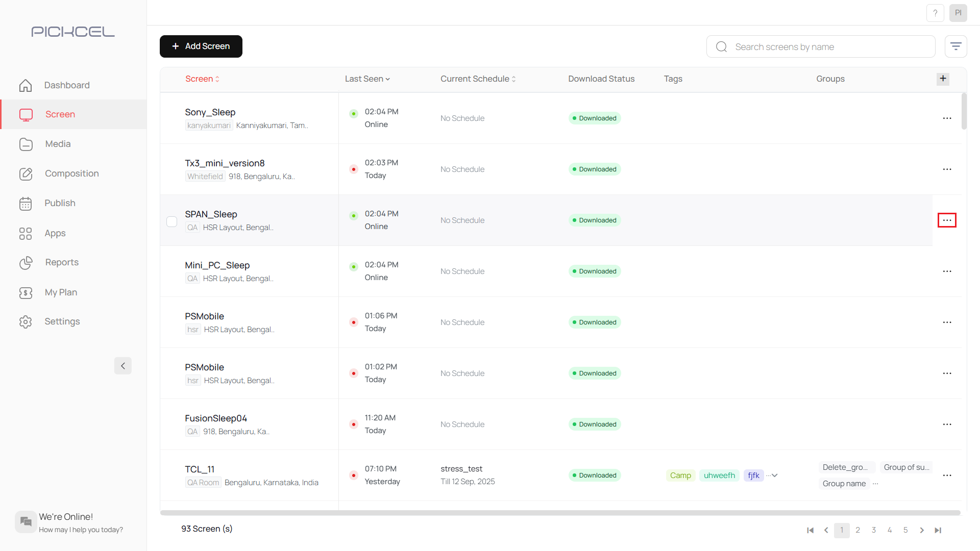Jump to last page of screens
The width and height of the screenshot is (980, 551).
(x=938, y=530)
